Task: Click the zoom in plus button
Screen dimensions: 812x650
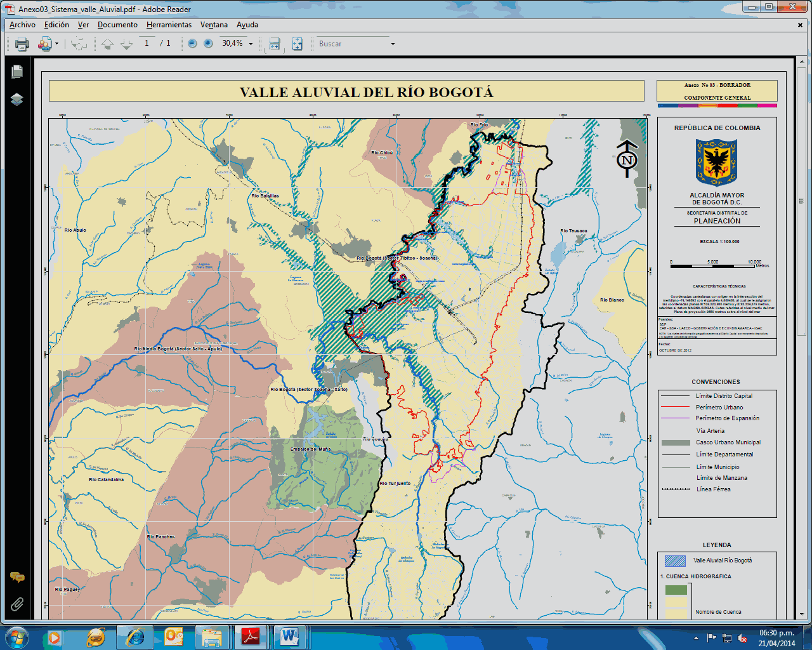Action: click(208, 44)
